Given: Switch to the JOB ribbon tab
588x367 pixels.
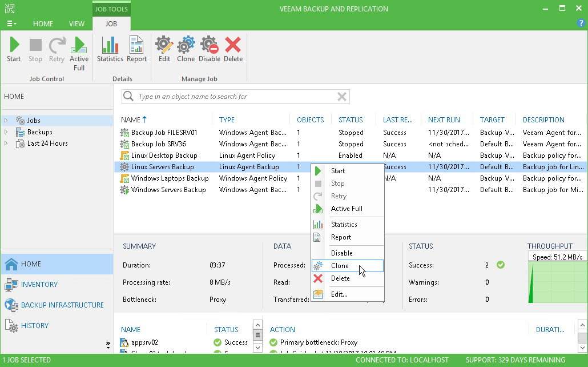Looking at the screenshot, I should [x=111, y=23].
